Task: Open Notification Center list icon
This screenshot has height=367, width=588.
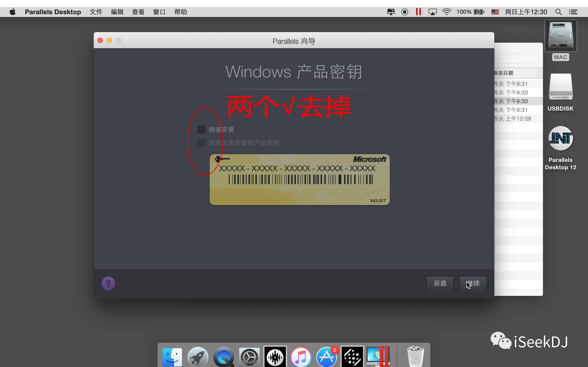Action: pos(573,12)
